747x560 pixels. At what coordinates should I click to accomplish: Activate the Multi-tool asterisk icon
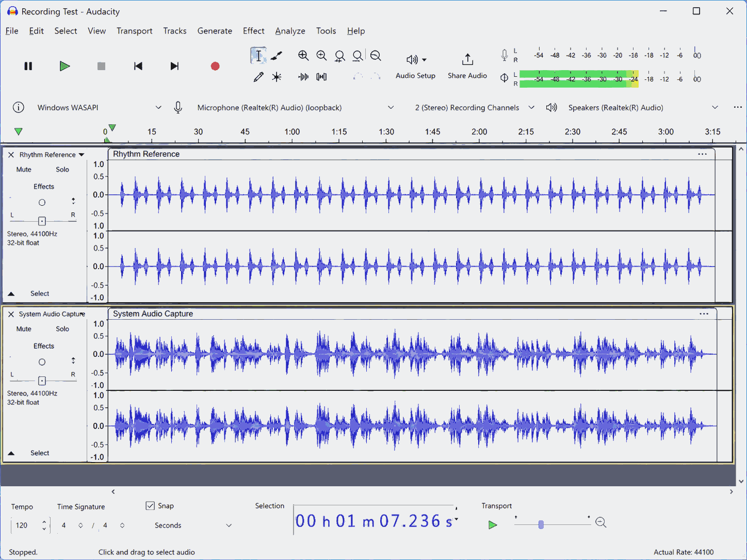pos(277,77)
